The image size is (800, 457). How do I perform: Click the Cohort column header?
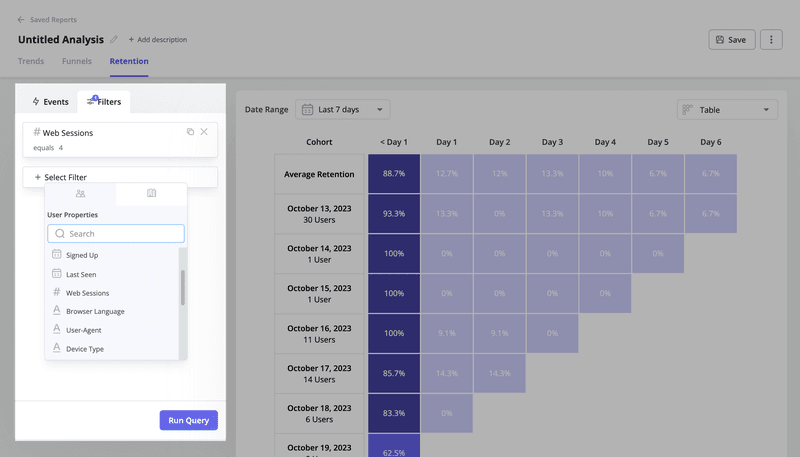click(319, 142)
